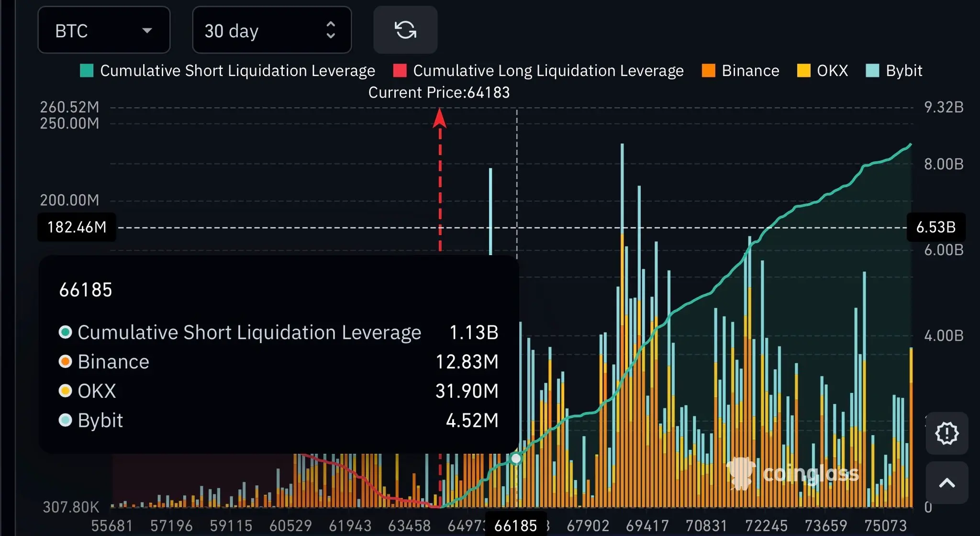980x536 pixels.
Task: Click the orange Binance legend swatch
Action: point(708,71)
